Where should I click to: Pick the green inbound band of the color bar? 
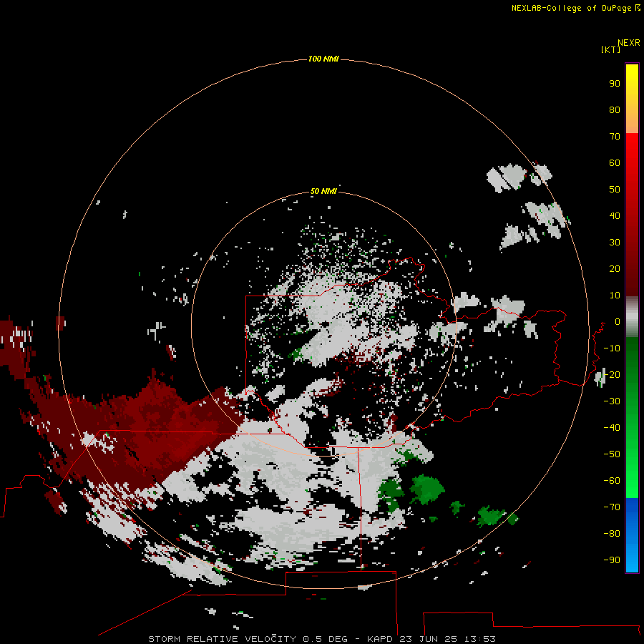coord(632,417)
